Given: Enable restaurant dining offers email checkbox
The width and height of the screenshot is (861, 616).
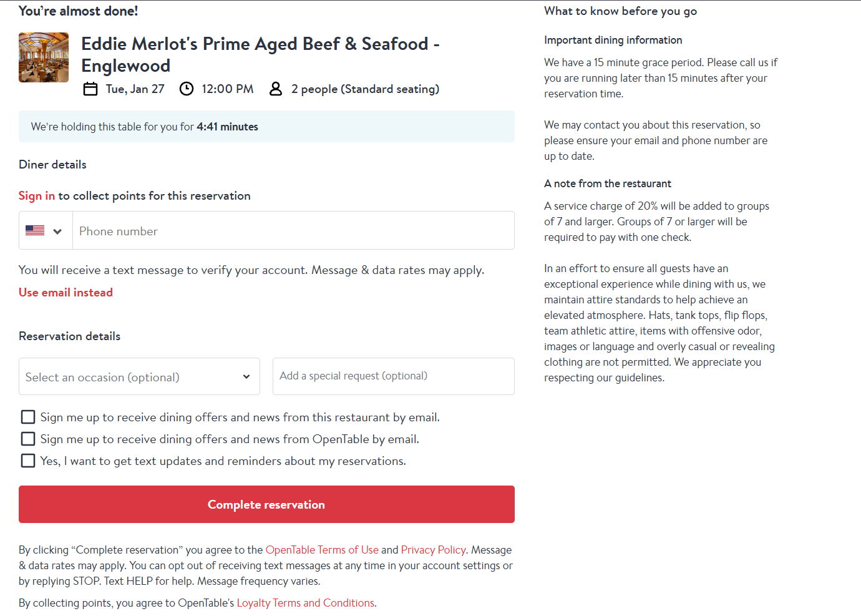Looking at the screenshot, I should pyautogui.click(x=28, y=417).
